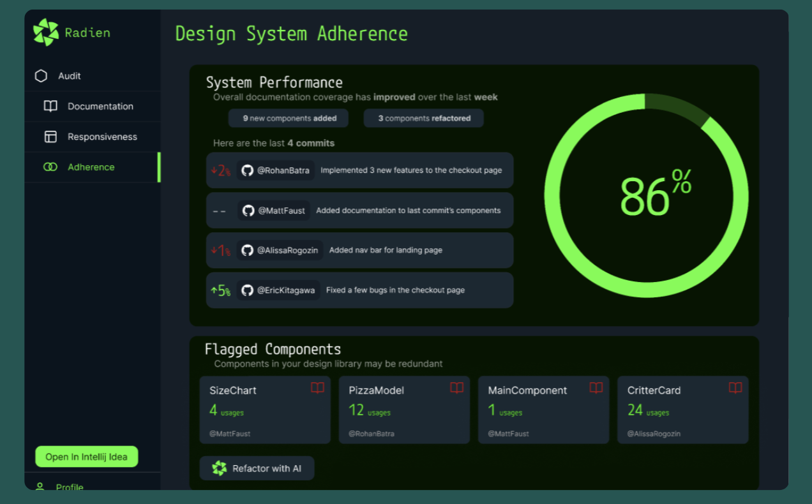812x504 pixels.
Task: Open the MainComponent flagged card
Action: pyautogui.click(x=543, y=410)
